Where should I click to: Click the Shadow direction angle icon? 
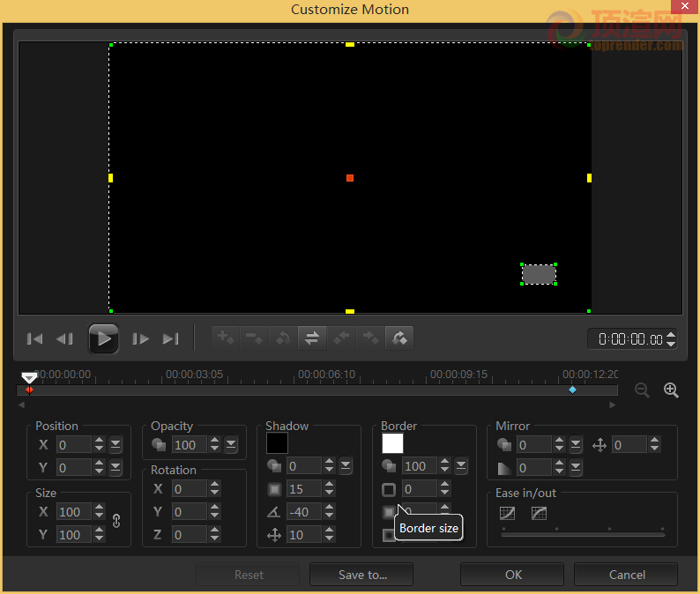click(x=273, y=512)
